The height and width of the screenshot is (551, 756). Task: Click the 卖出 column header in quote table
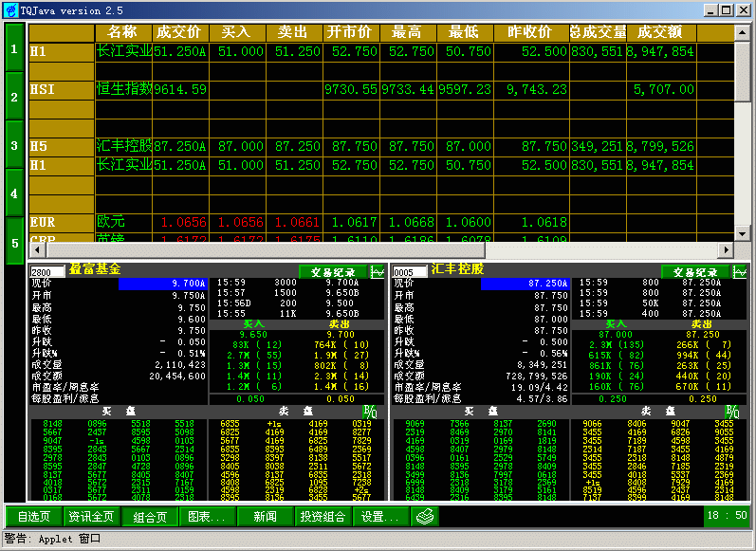click(x=294, y=32)
